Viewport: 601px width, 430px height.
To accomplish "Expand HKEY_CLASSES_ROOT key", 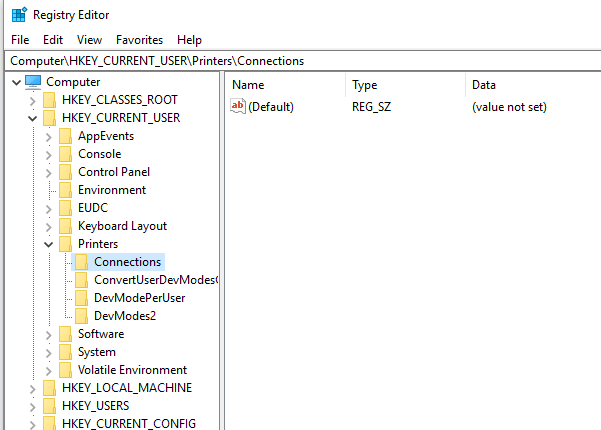I will click(x=33, y=101).
